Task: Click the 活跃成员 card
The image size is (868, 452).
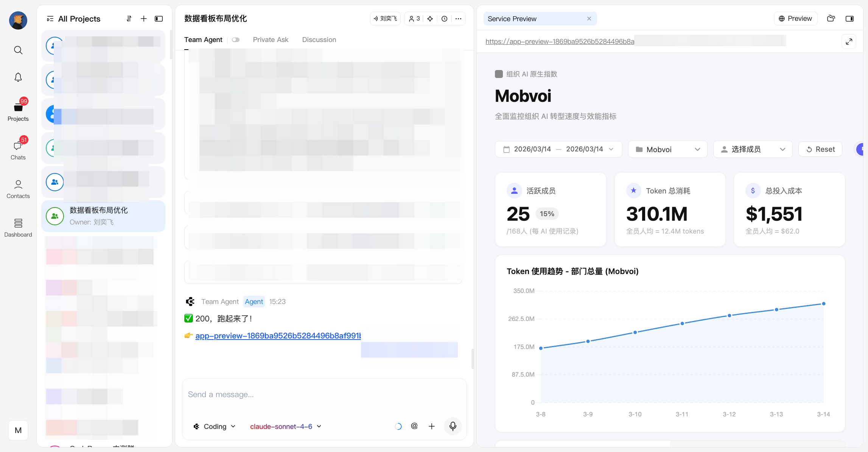Action: [x=551, y=210]
